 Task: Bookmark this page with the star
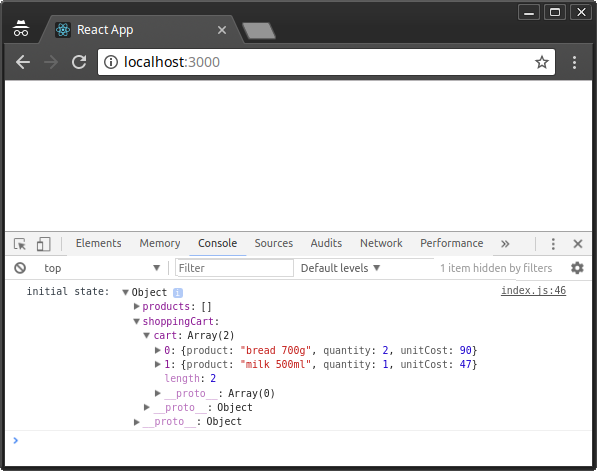point(541,62)
